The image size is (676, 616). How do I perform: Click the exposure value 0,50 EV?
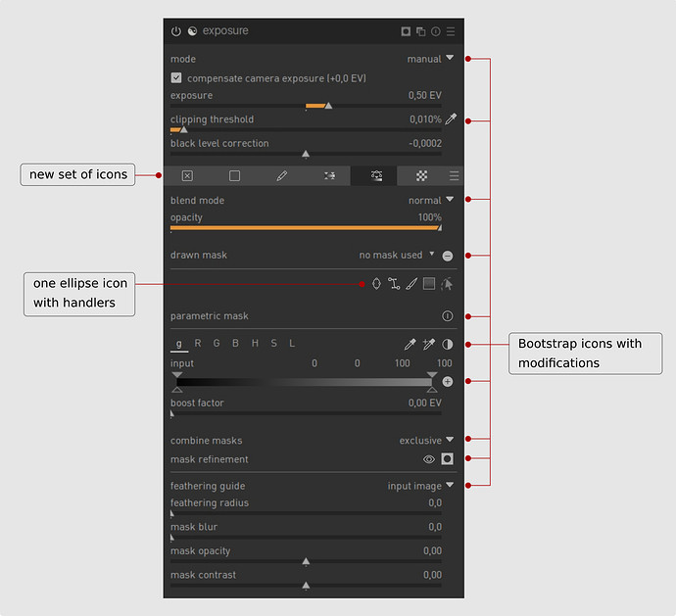[424, 95]
